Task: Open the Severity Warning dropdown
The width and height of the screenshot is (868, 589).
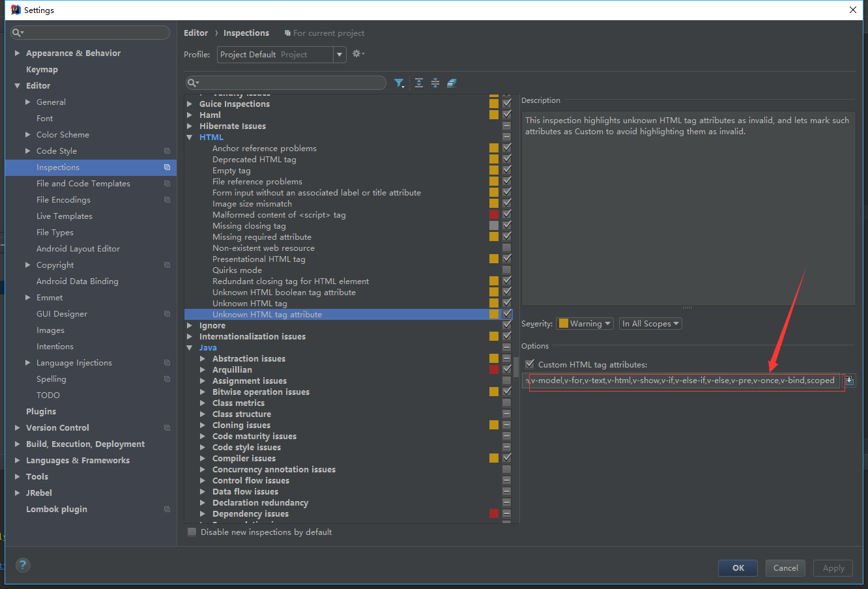Action: [x=585, y=324]
